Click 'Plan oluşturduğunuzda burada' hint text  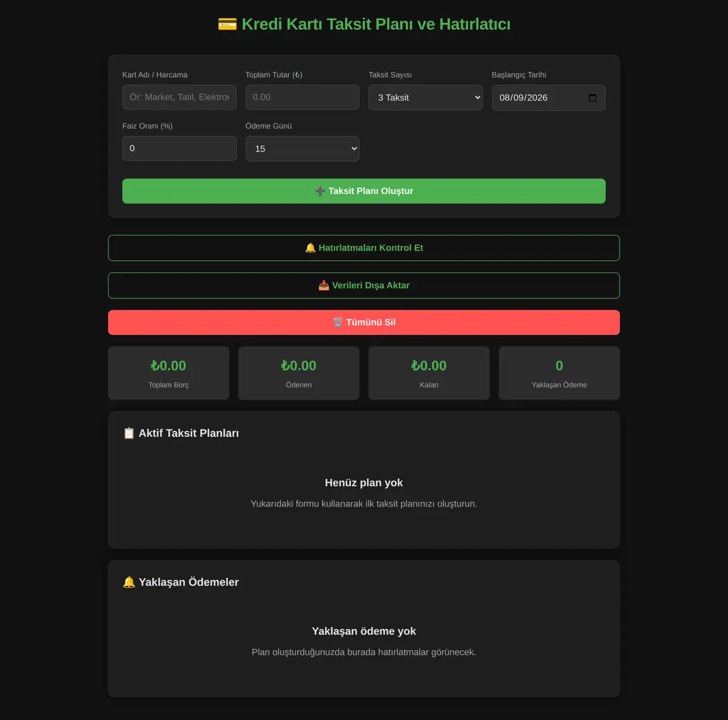pos(364,653)
